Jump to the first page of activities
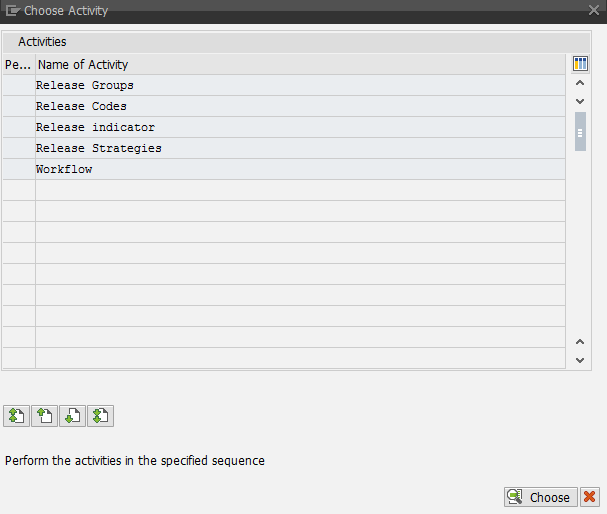 tap(16, 416)
